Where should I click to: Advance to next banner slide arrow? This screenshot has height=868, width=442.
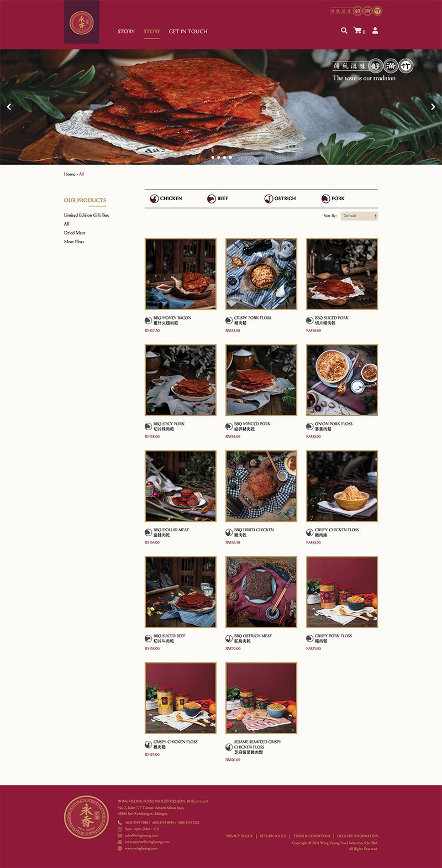point(433,107)
